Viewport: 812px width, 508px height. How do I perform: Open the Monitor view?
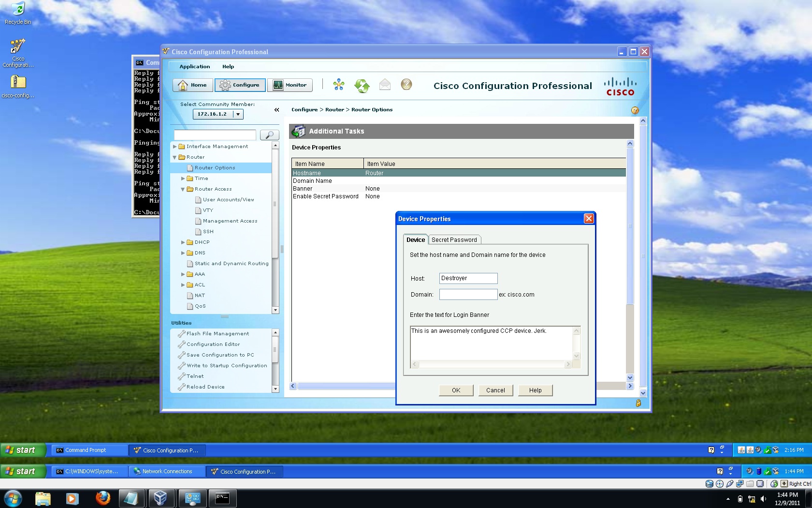pos(290,85)
